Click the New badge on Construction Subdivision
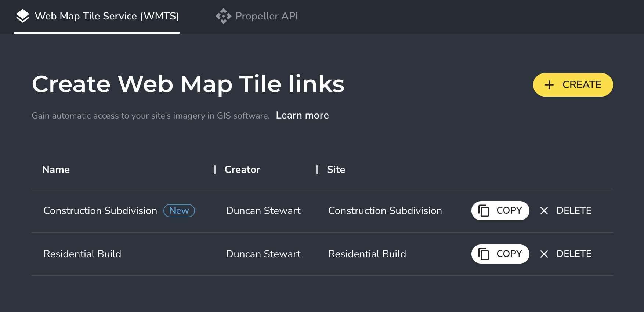This screenshot has width=644, height=312. click(x=179, y=211)
